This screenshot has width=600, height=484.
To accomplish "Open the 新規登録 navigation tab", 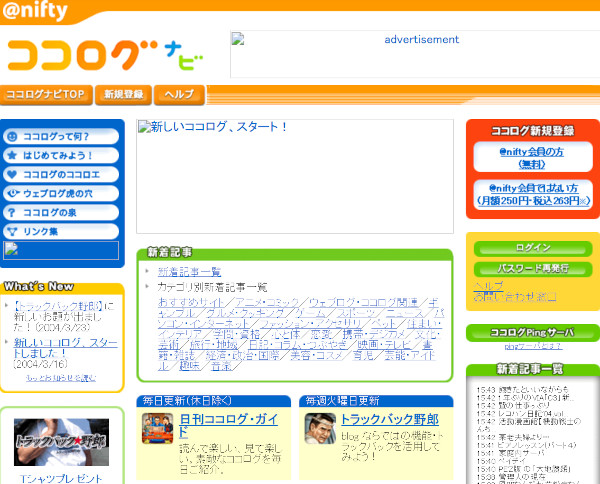I will tap(124, 95).
